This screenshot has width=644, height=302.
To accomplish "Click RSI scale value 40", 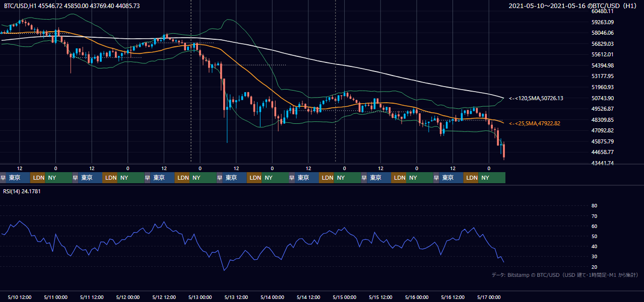I will coord(594,246).
